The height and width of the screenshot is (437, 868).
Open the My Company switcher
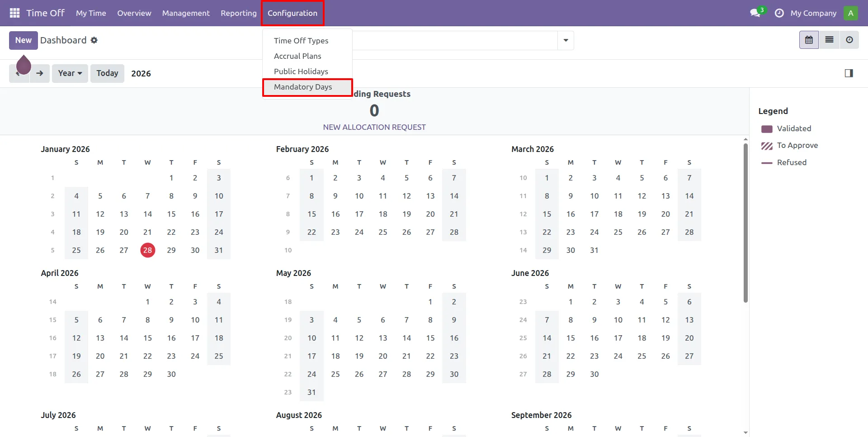pyautogui.click(x=813, y=13)
